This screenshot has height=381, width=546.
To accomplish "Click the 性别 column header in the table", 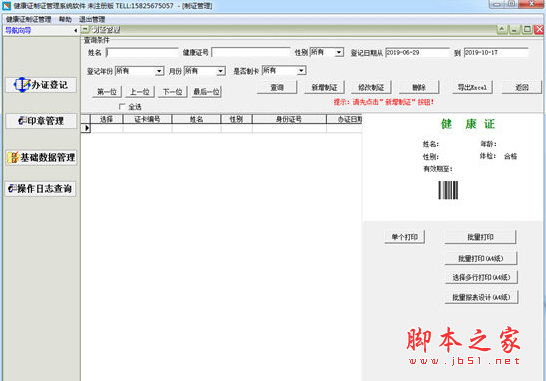I will click(x=236, y=119).
